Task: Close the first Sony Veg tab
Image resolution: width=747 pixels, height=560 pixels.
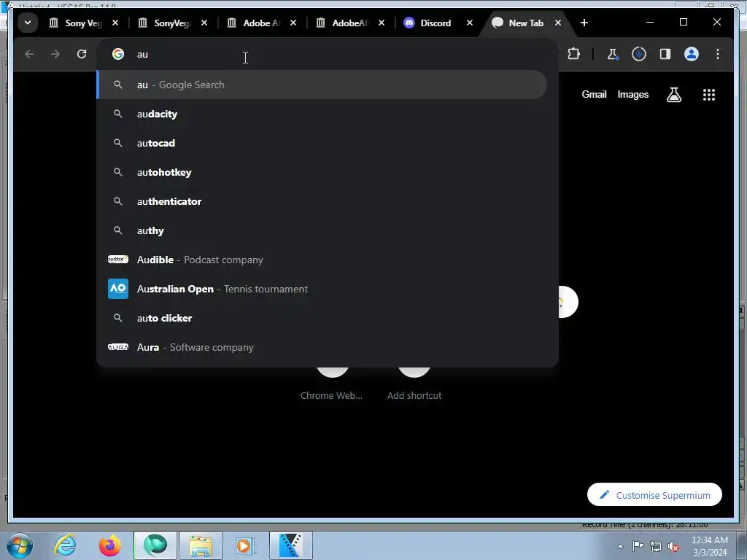Action: (x=115, y=23)
